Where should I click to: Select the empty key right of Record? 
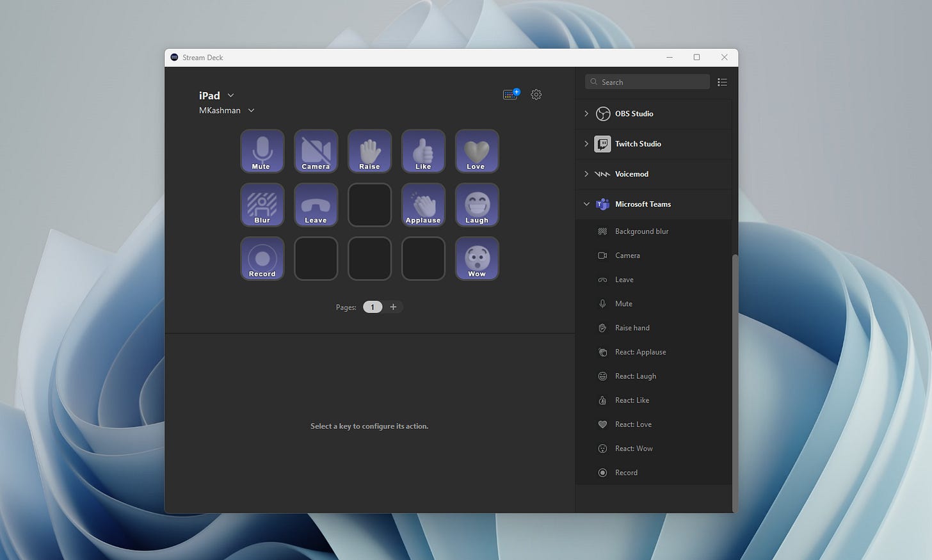click(316, 259)
